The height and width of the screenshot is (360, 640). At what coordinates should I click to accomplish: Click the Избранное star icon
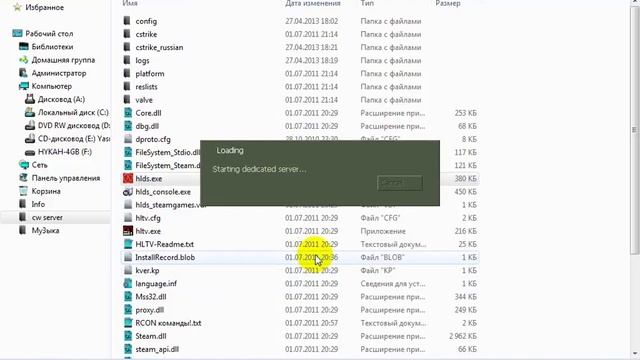click(x=17, y=7)
